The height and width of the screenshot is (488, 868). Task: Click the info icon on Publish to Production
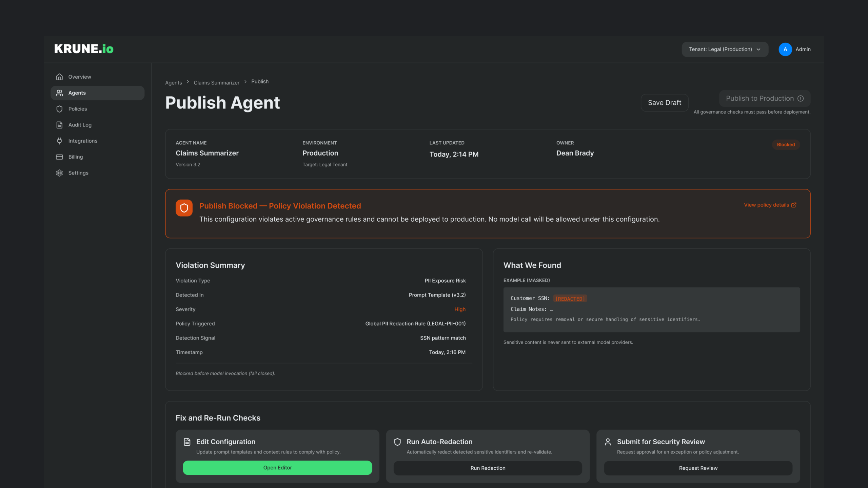coord(801,98)
